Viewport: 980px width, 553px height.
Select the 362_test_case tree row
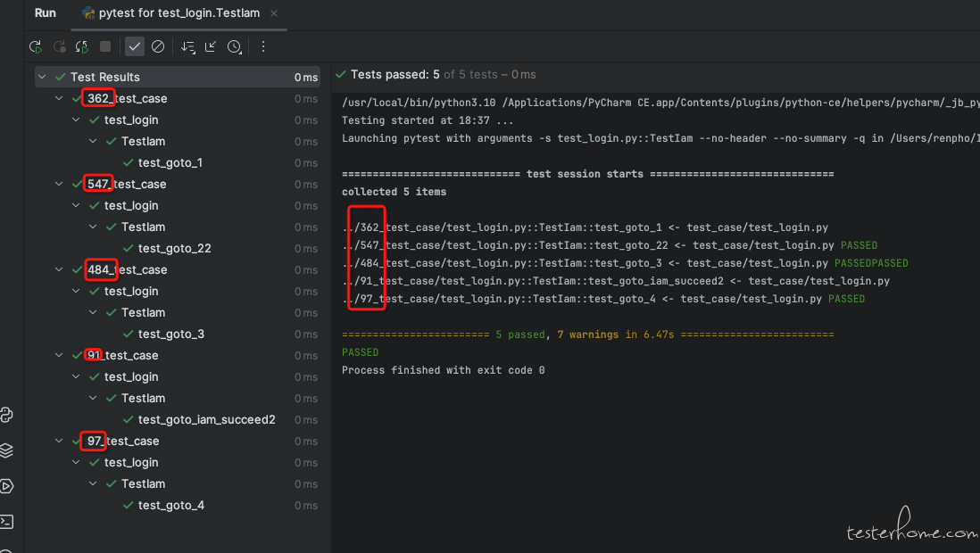[178, 98]
